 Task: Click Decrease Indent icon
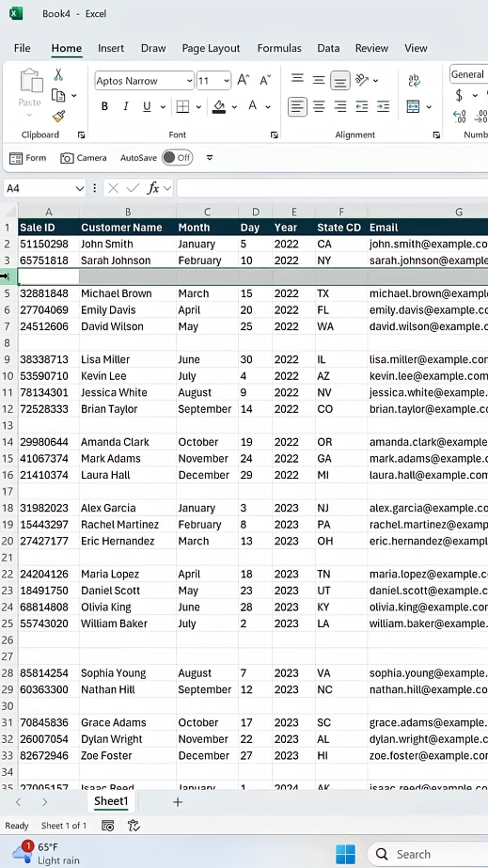click(x=362, y=106)
